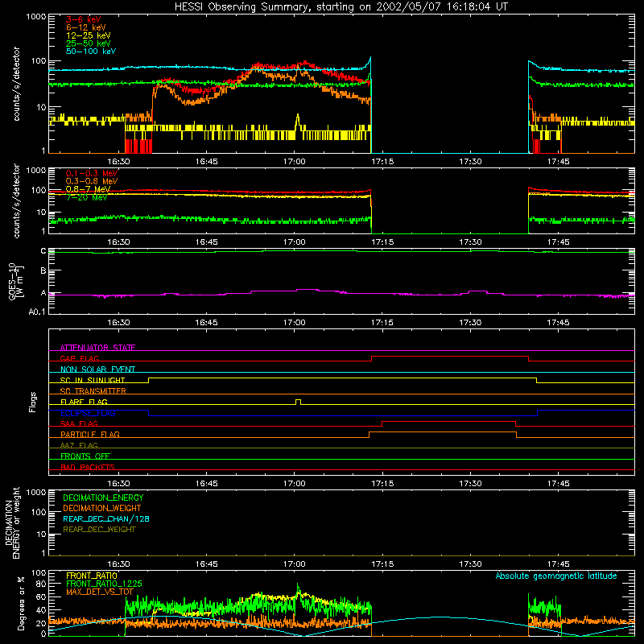Viewport: 644px width, 644px height.
Task: Click the Flags vertical axis title
Action: tap(32, 402)
